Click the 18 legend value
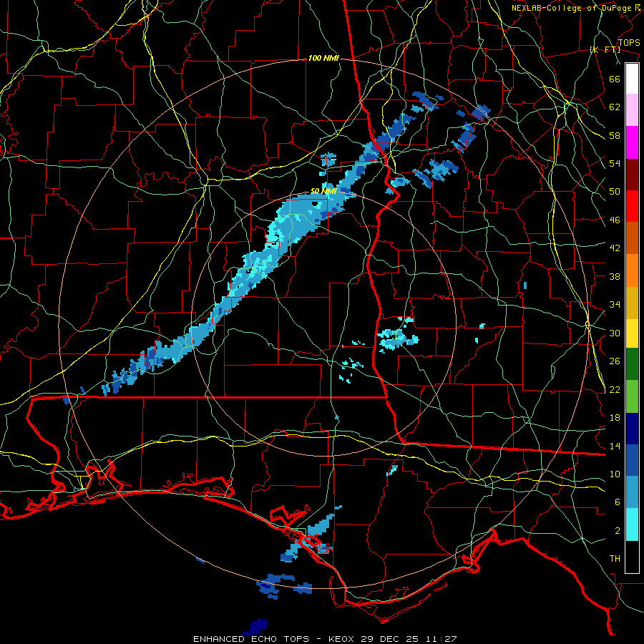644x644 pixels. point(615,418)
